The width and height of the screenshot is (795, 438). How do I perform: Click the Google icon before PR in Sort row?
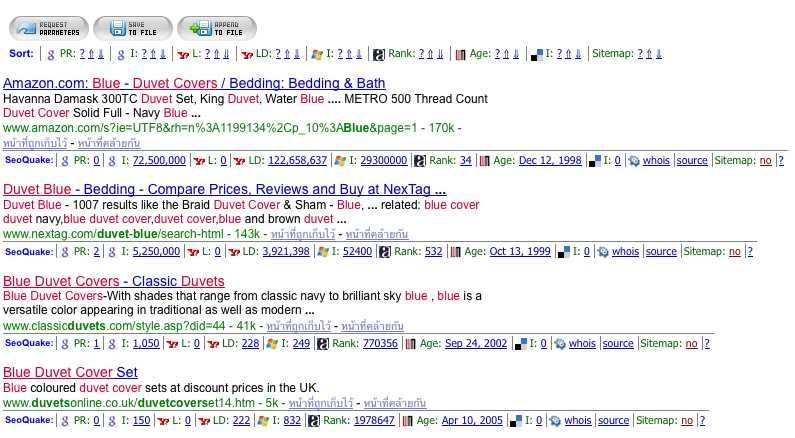click(51, 54)
